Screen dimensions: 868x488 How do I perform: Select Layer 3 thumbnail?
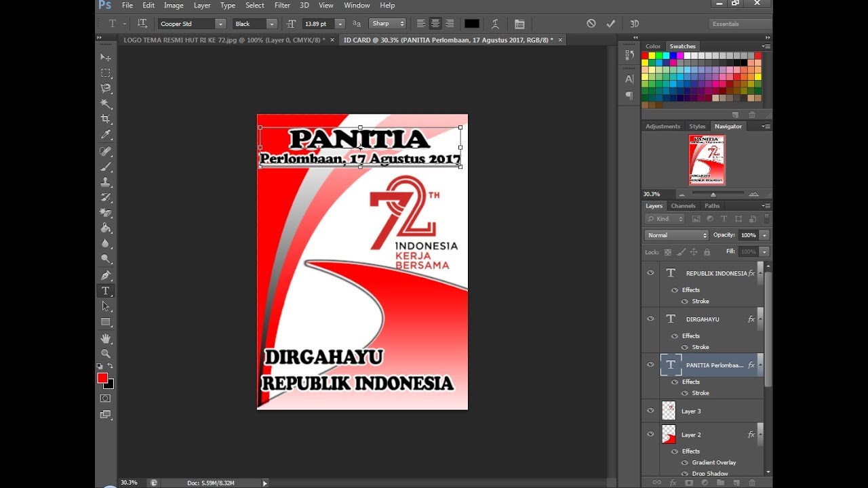(x=669, y=411)
